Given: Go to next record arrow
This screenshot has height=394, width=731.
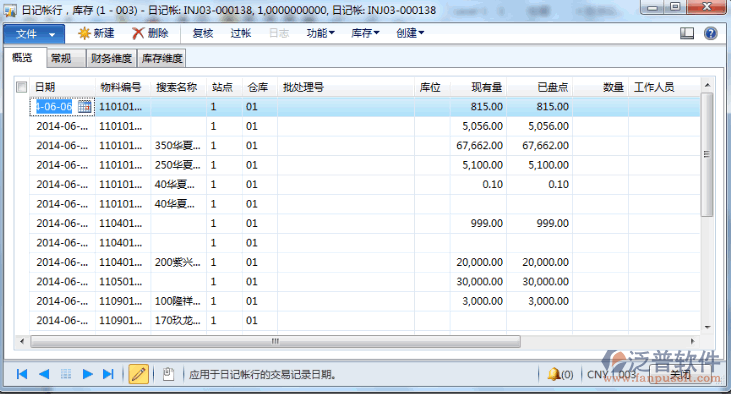Looking at the screenshot, I should click(x=87, y=374).
